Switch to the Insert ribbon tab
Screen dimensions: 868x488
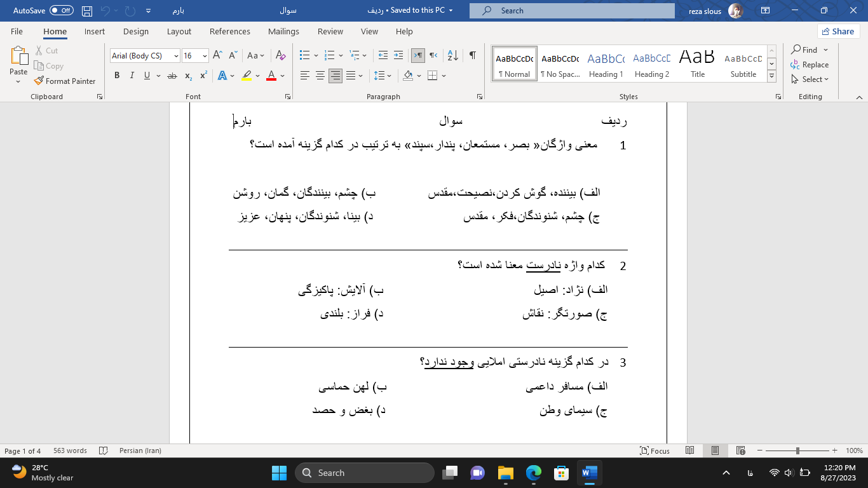[94, 31]
